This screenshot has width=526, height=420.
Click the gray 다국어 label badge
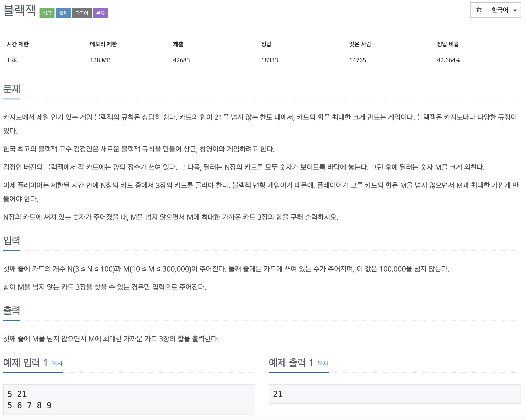[x=82, y=13]
